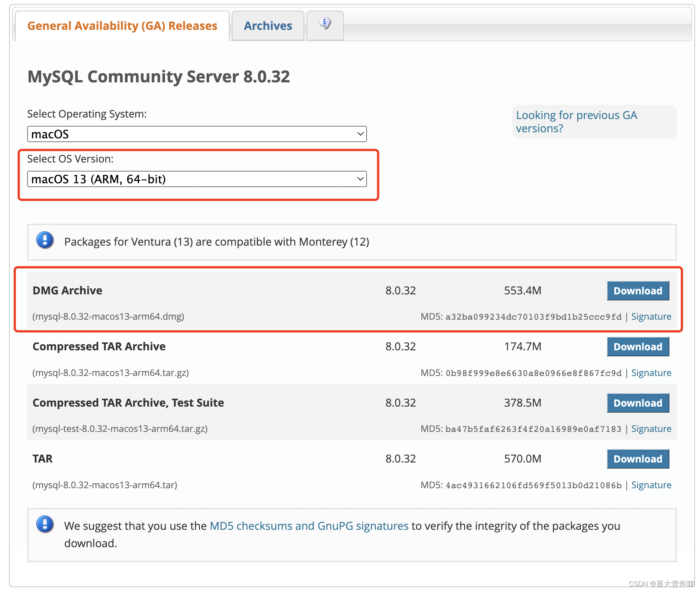The width and height of the screenshot is (700, 591).
Task: Switch to the Archives tab
Action: 268,26
